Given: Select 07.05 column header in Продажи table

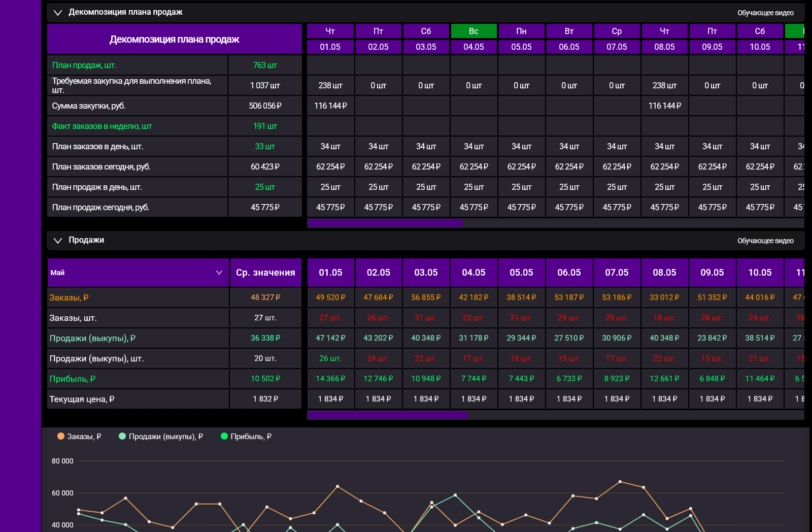Looking at the screenshot, I should point(617,273).
